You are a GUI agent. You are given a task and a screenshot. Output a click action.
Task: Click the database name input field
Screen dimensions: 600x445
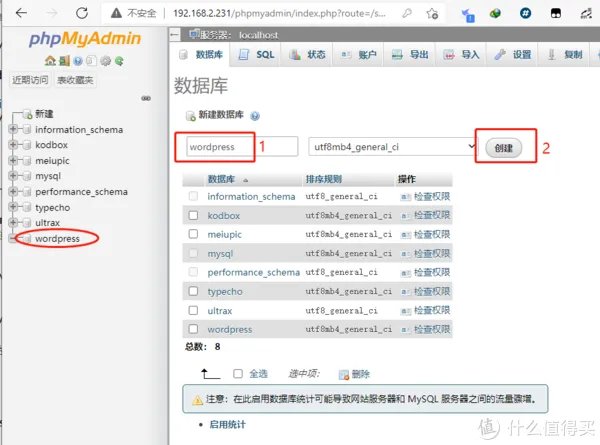click(x=242, y=147)
